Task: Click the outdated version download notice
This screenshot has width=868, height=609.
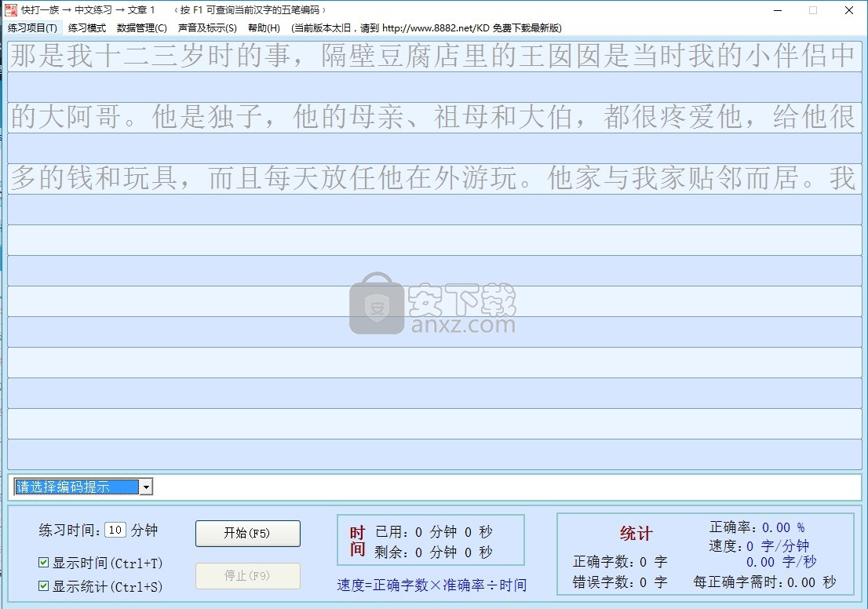Action: tap(426, 27)
